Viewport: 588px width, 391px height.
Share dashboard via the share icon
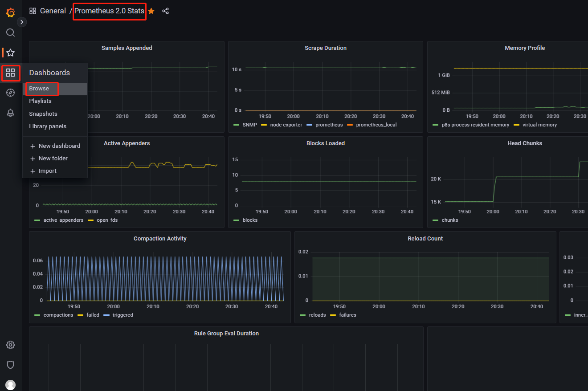point(166,11)
